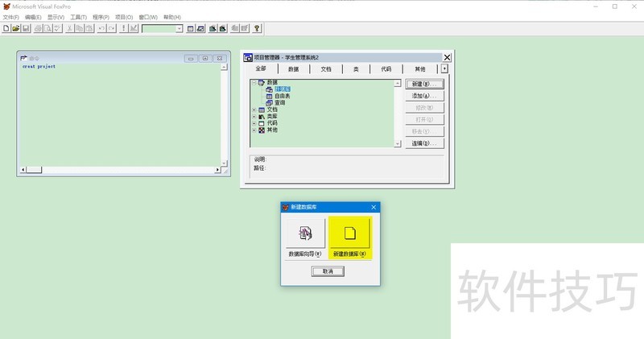Image resolution: width=644 pixels, height=339 pixels.
Task: Click the highlighted 新建数据库 button
Action: click(x=350, y=234)
